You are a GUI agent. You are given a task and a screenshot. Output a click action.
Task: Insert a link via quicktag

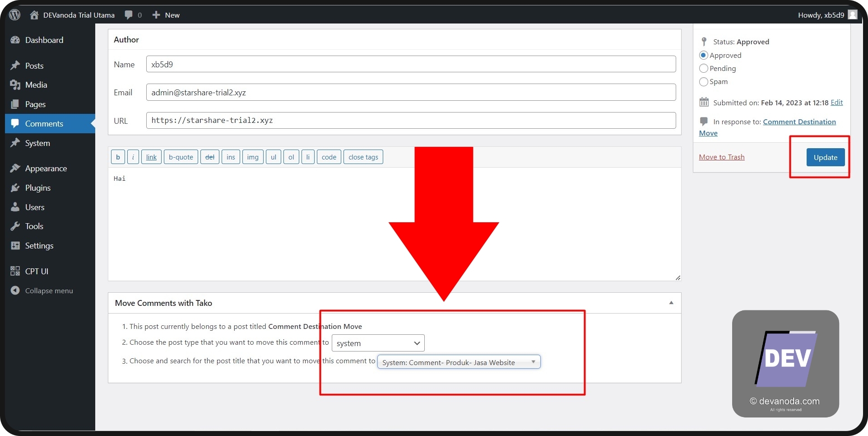click(x=151, y=157)
